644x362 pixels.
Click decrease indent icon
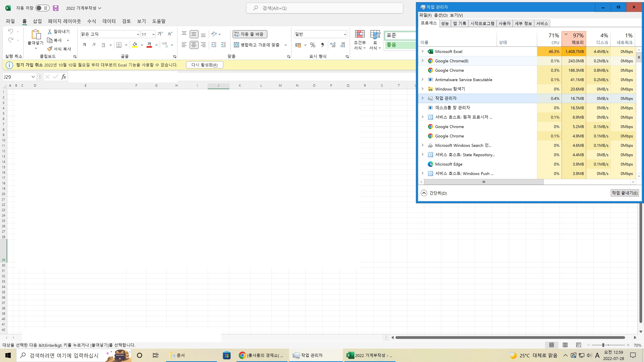(x=214, y=45)
